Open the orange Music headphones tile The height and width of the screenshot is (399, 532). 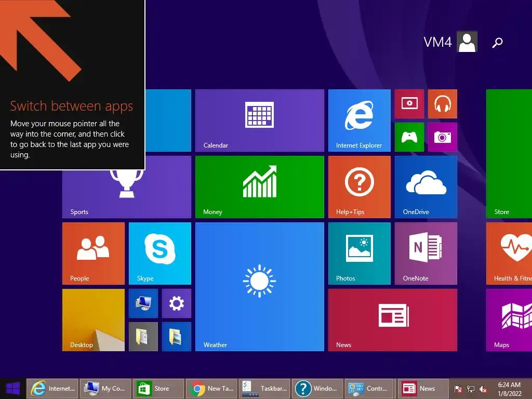pyautogui.click(x=443, y=104)
